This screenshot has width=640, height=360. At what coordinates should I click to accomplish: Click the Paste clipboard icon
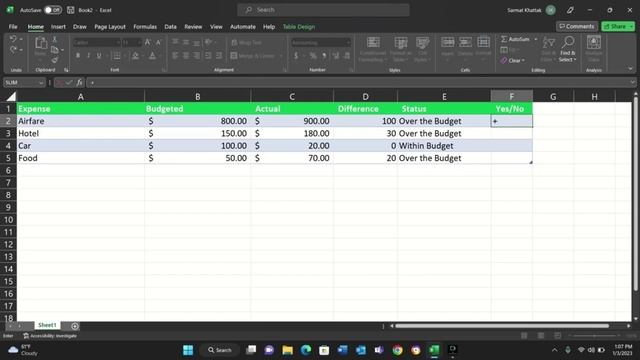[40, 43]
